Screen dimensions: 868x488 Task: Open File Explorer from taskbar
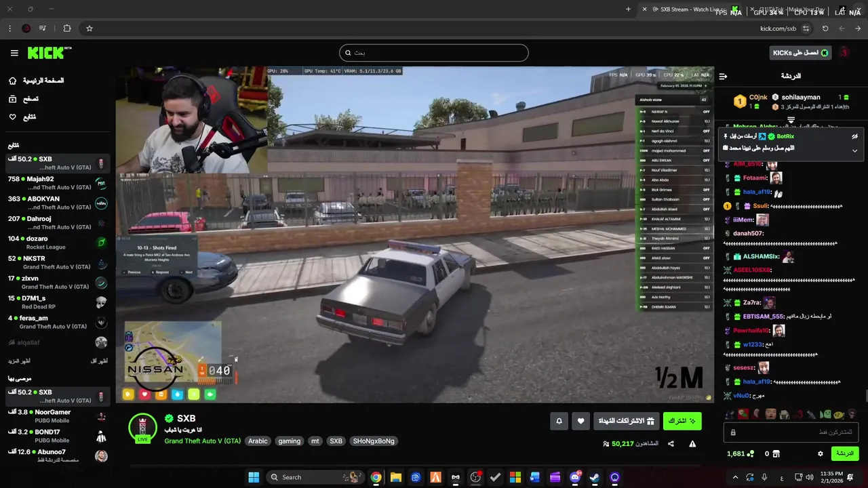coord(396,477)
